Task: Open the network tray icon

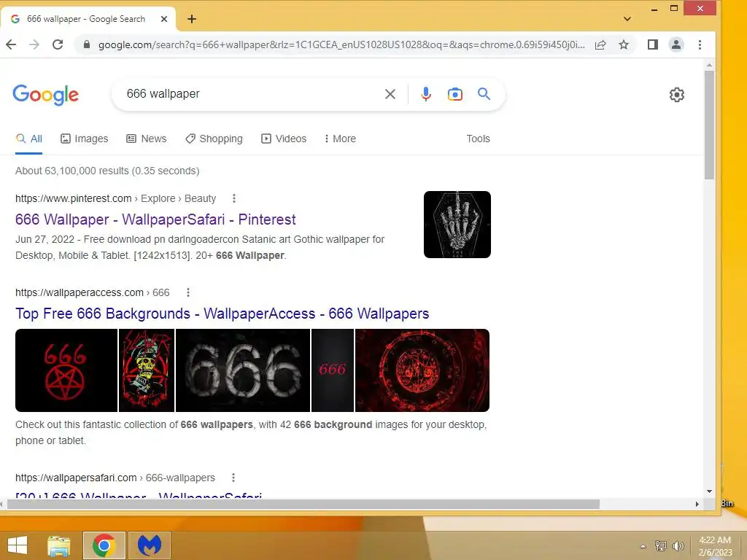Action: click(x=661, y=546)
